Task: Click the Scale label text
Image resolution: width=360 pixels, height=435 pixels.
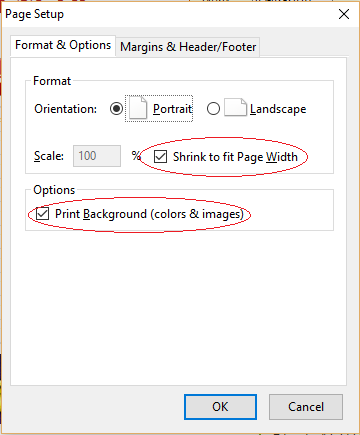Action: 49,156
